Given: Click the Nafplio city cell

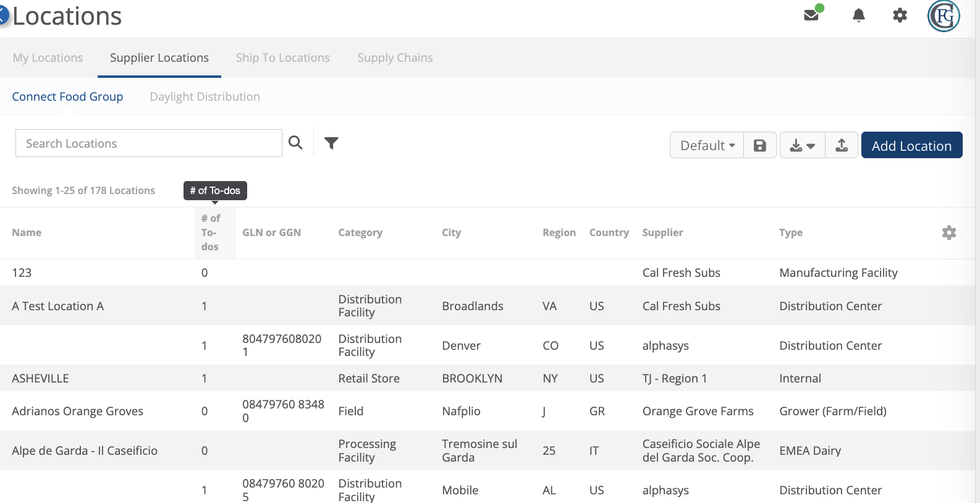Looking at the screenshot, I should point(461,411).
